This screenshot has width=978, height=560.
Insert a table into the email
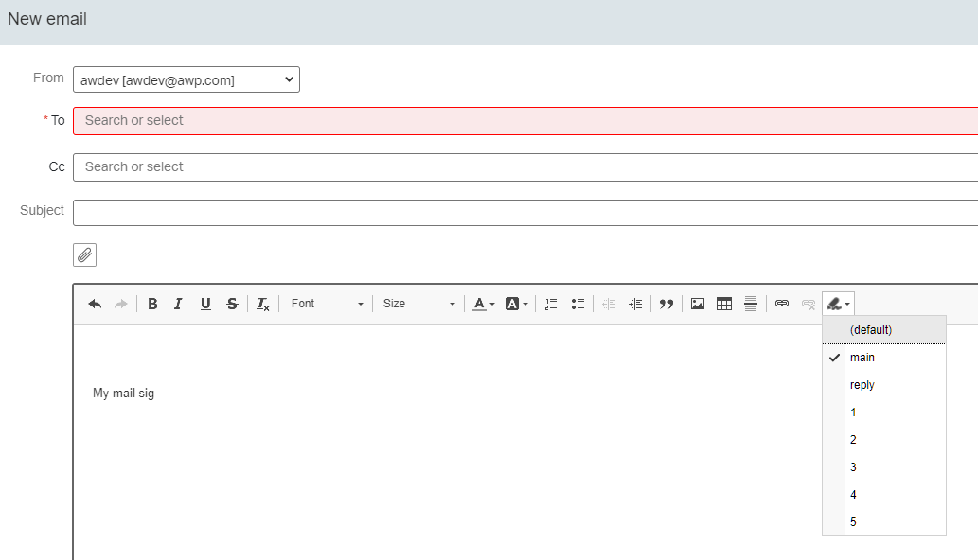(724, 304)
